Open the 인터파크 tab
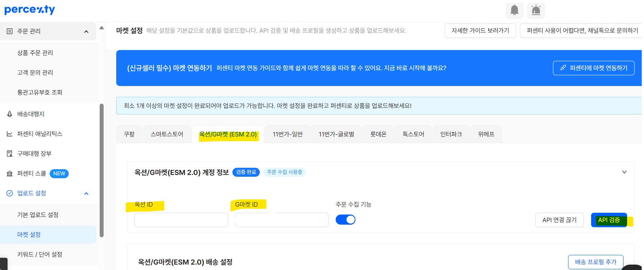 (451, 134)
